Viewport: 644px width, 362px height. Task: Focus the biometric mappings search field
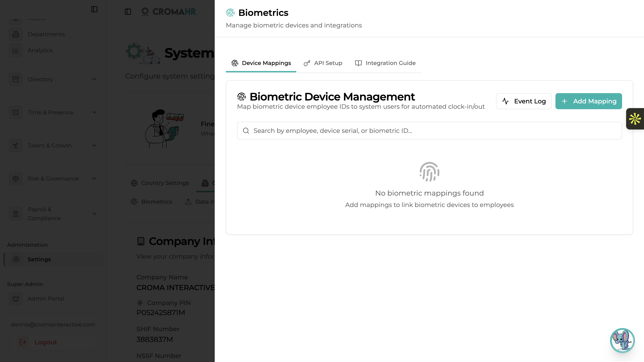coord(429,131)
